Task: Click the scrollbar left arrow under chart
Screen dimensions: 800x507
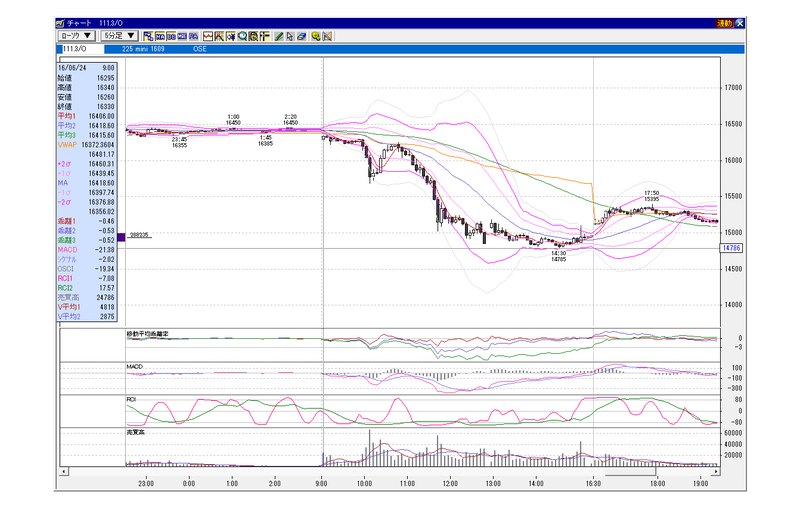Action: [64, 471]
